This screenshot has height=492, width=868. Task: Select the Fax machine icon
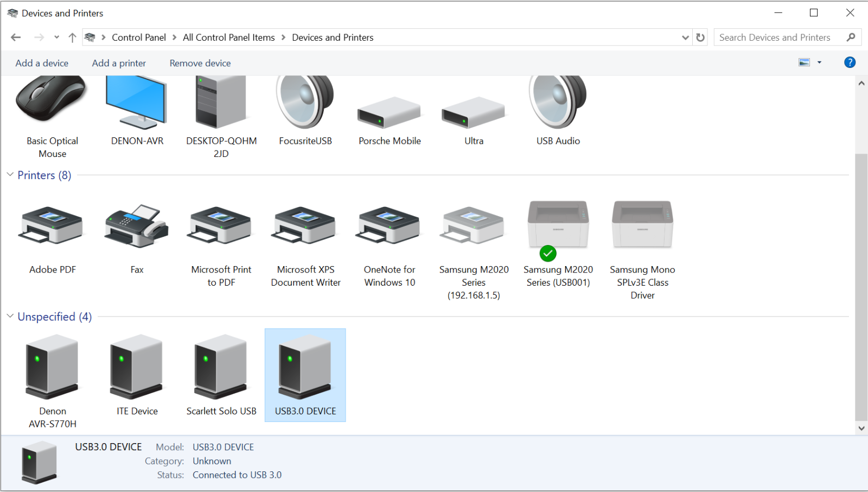[x=137, y=226]
